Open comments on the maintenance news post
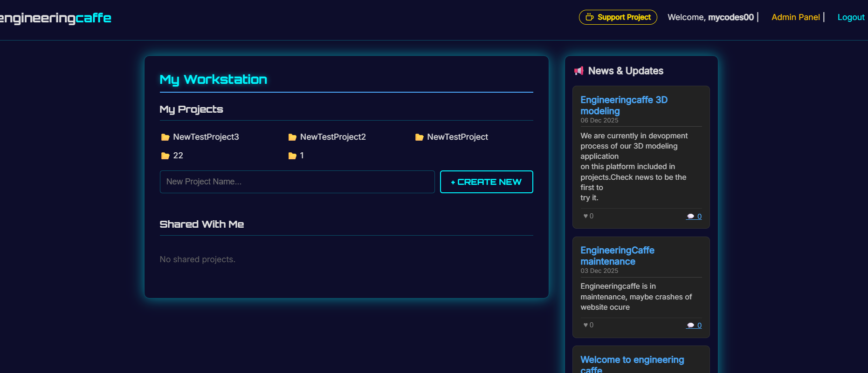 coord(694,325)
